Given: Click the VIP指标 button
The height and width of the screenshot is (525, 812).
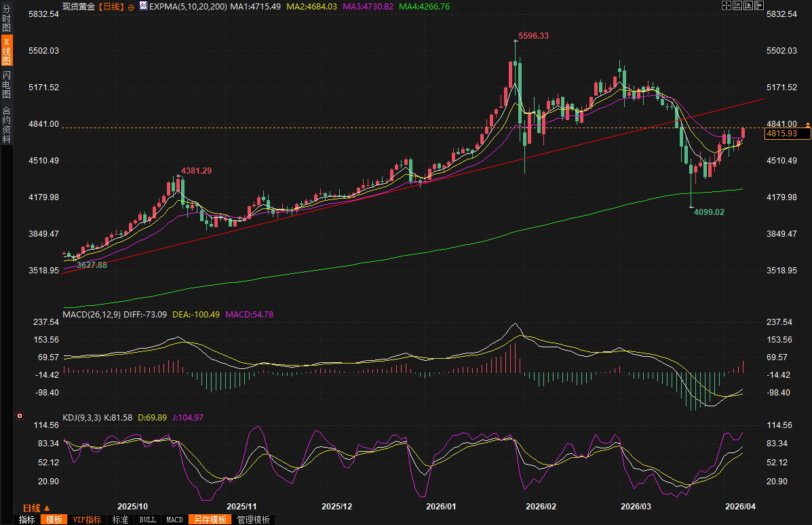Looking at the screenshot, I should (88, 520).
